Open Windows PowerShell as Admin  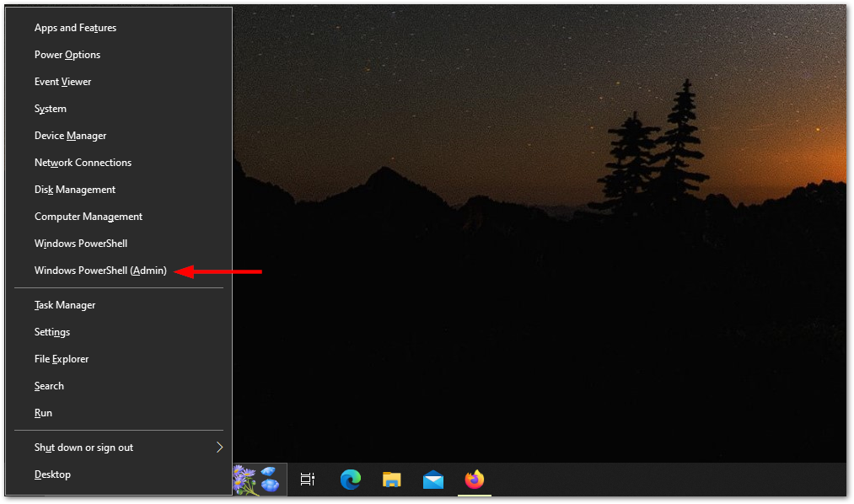pos(100,270)
